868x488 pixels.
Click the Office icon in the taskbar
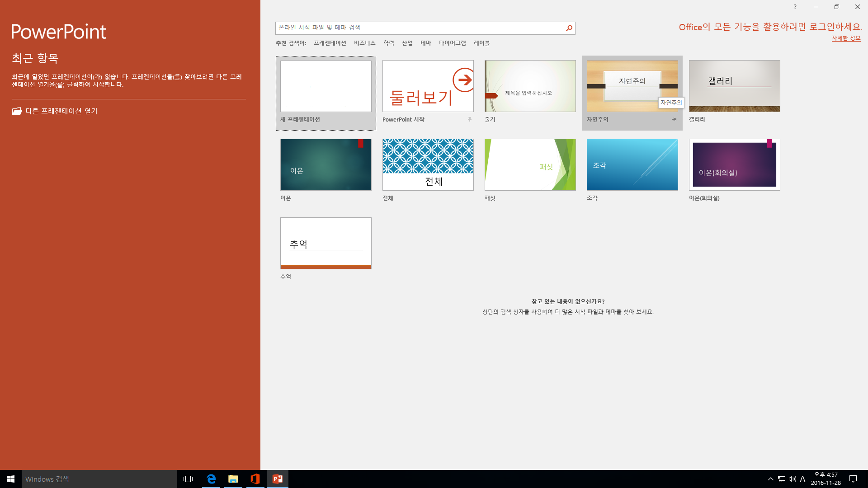(255, 479)
